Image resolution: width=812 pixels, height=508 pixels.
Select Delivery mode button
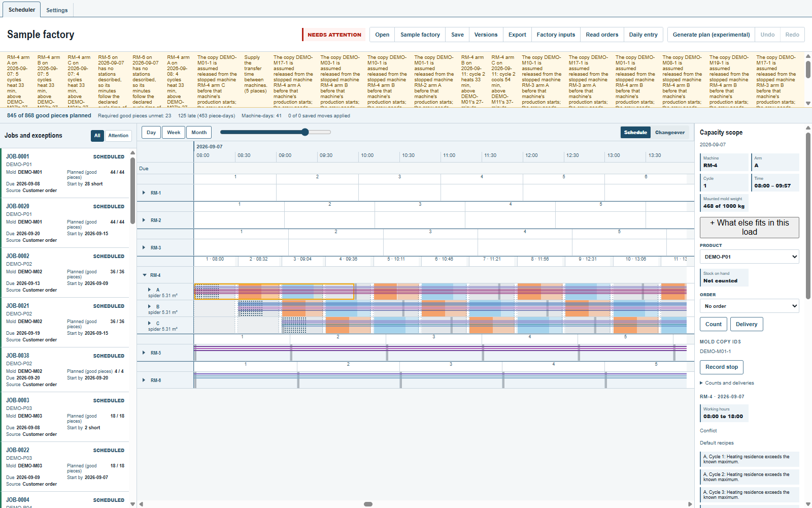click(747, 324)
